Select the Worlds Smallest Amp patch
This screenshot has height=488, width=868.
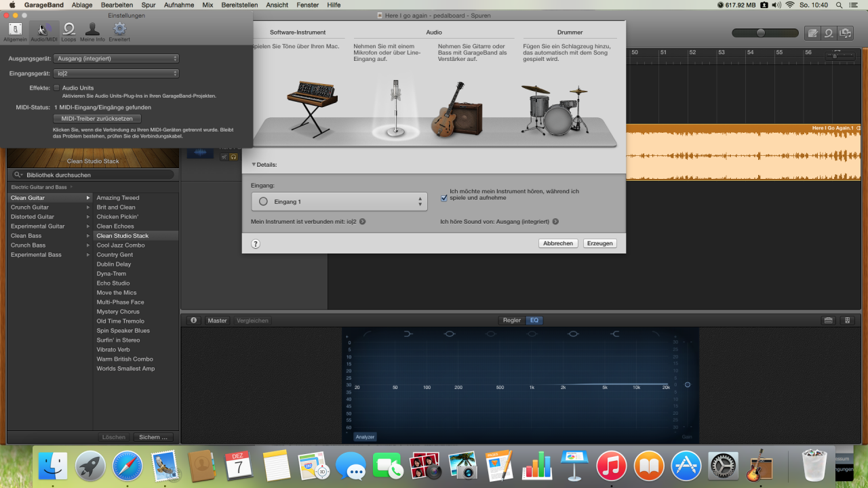(x=125, y=369)
